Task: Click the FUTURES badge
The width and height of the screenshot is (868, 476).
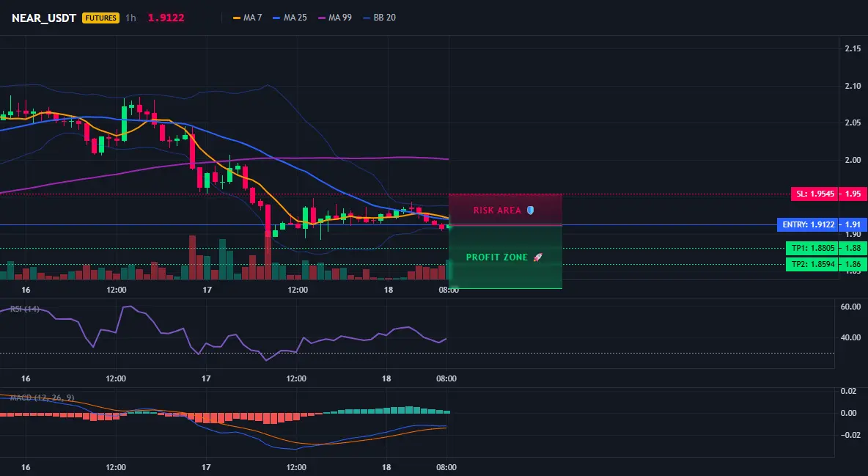Action: click(100, 18)
